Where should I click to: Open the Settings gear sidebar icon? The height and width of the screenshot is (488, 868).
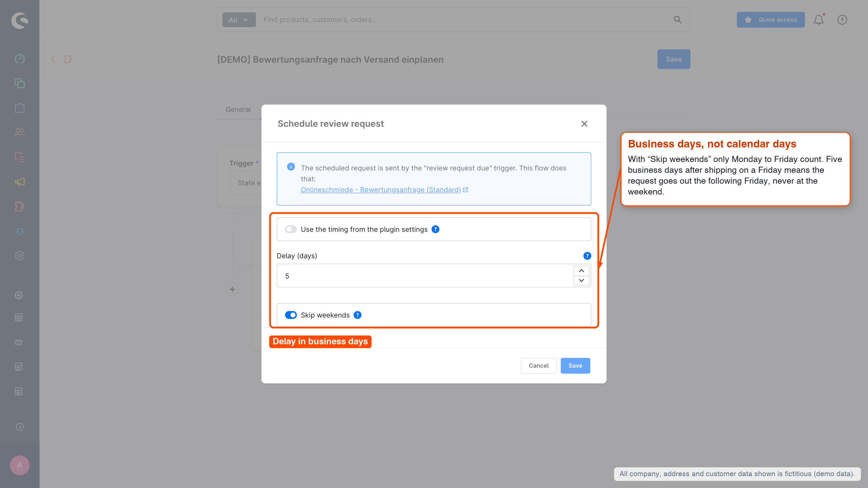(20, 256)
